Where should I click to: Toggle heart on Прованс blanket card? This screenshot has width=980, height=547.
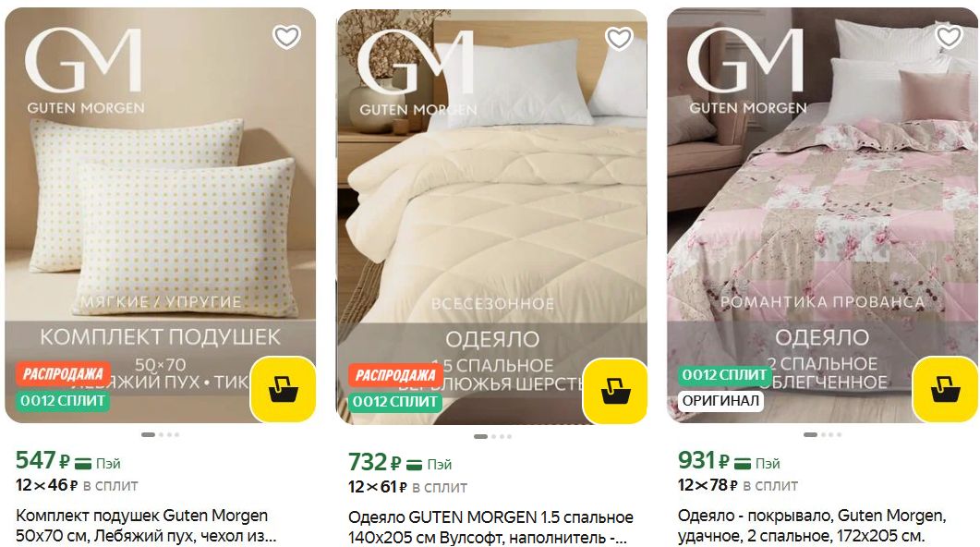point(950,36)
